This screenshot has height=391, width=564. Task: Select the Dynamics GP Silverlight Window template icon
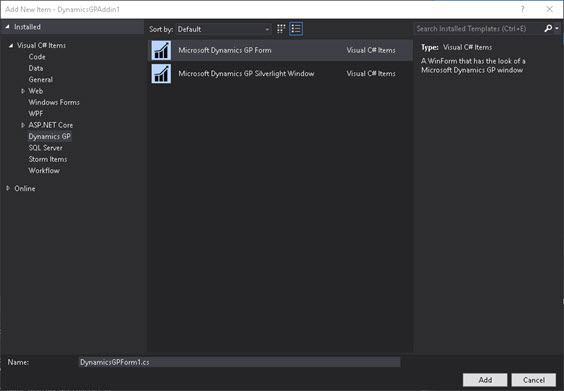pyautogui.click(x=161, y=73)
